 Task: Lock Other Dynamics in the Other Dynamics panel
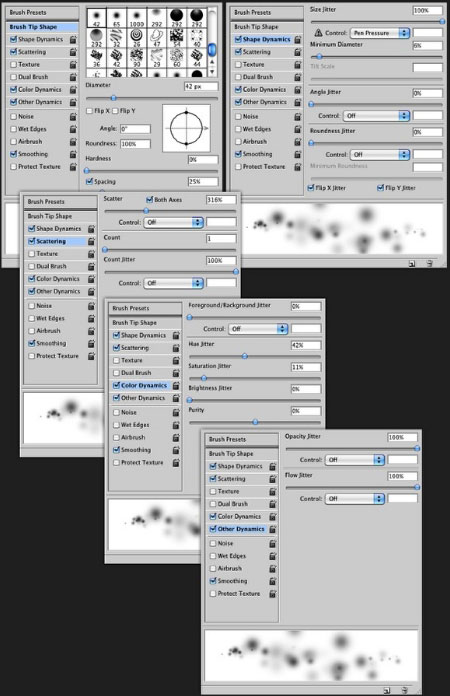[272, 530]
